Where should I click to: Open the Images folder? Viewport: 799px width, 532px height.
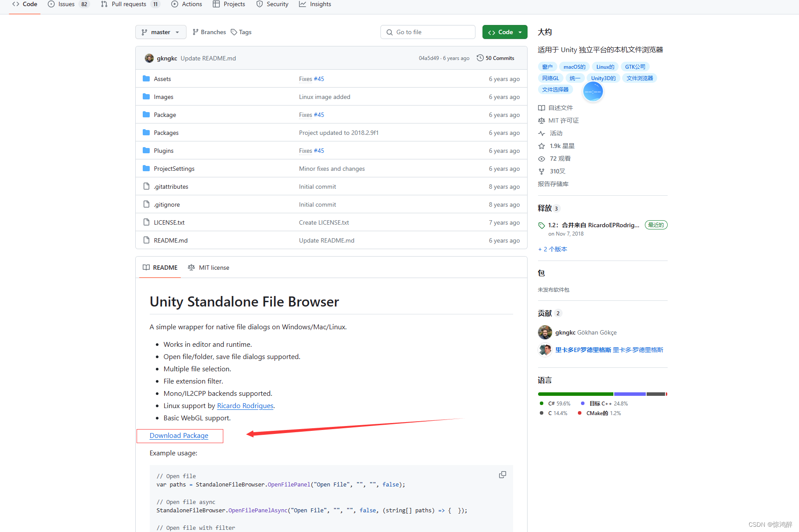tap(164, 97)
